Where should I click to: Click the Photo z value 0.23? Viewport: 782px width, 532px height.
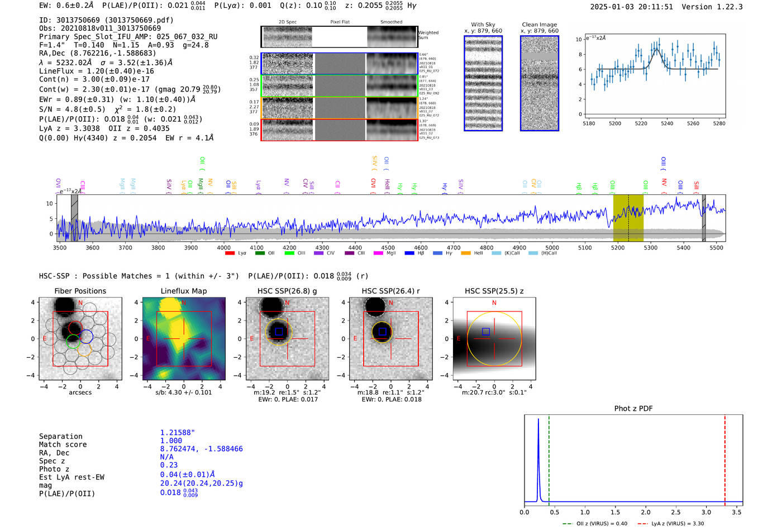coord(169,465)
